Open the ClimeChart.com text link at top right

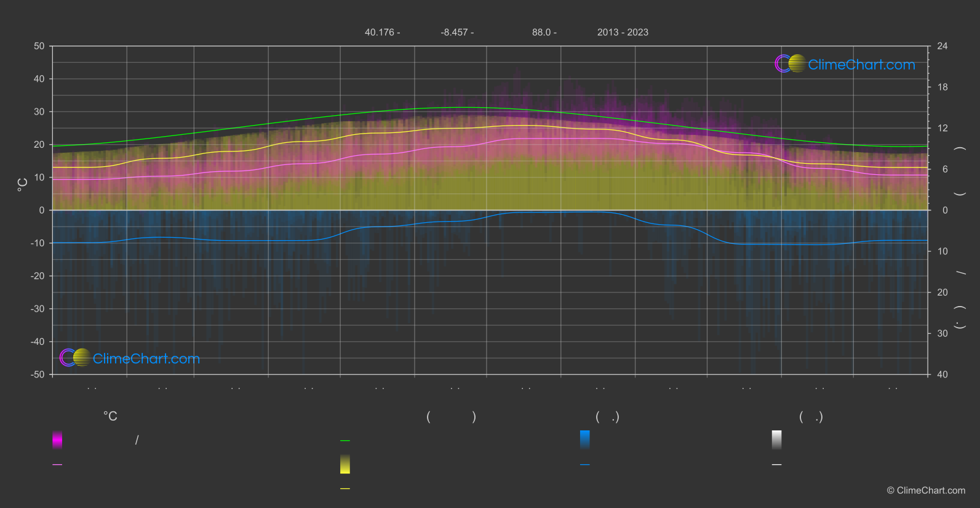[x=861, y=65]
